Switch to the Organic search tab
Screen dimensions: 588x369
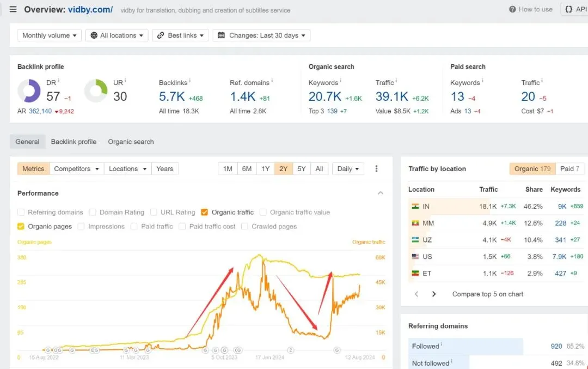131,142
